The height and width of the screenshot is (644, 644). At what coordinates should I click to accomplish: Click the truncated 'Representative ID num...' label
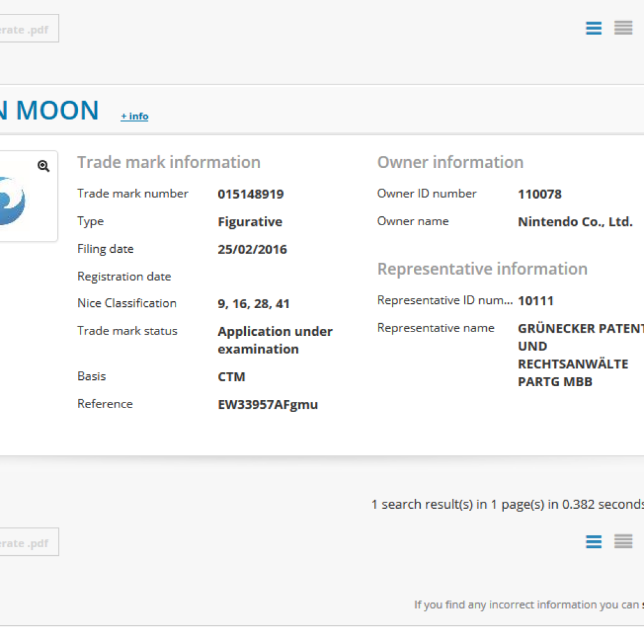[x=444, y=301]
